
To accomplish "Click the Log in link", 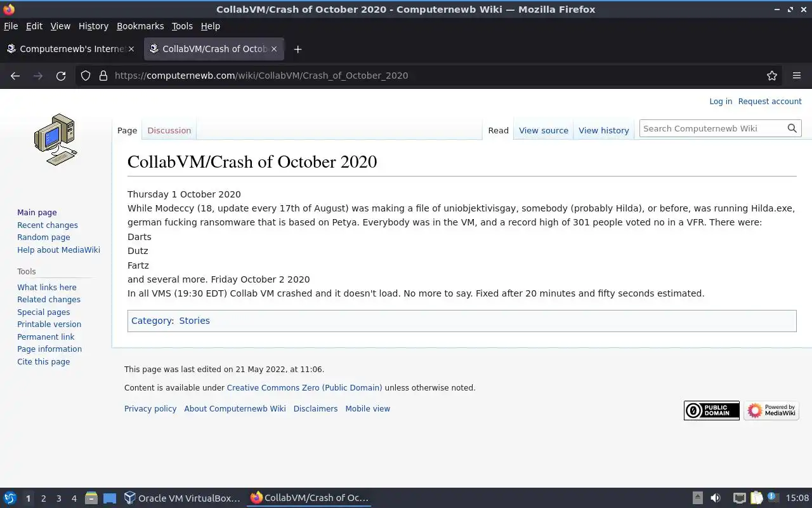I will (721, 102).
